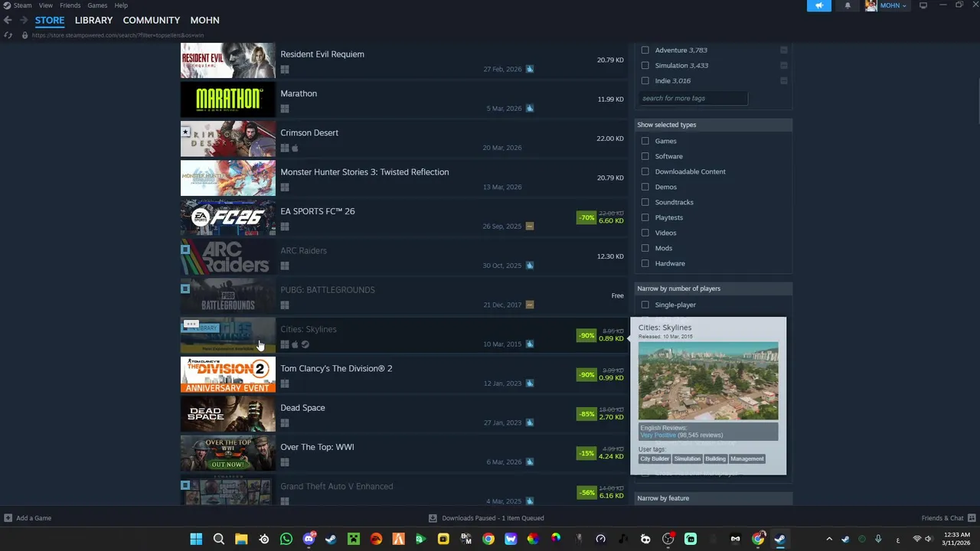The image size is (980, 551).
Task: Check Downloadable Content filter
Action: (645, 171)
